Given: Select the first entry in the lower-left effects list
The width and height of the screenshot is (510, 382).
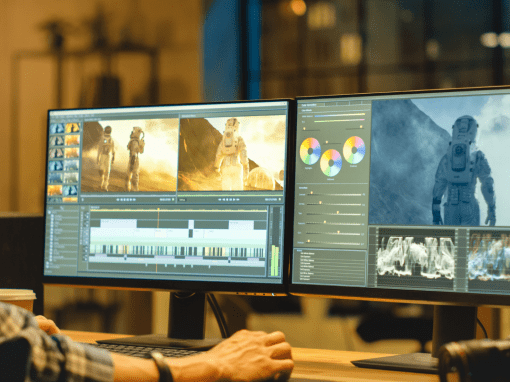Looking at the screenshot, I should tap(307, 254).
